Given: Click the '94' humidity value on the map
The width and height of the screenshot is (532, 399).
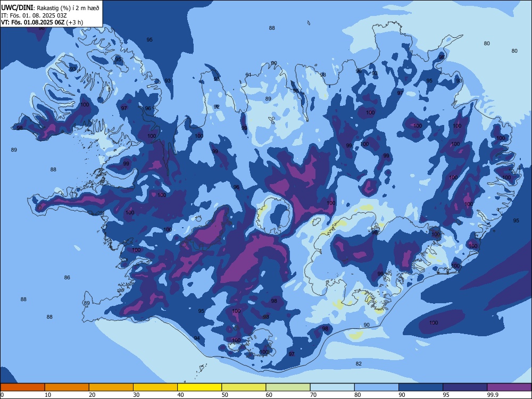Looking at the screenshot, I should coord(197,338).
